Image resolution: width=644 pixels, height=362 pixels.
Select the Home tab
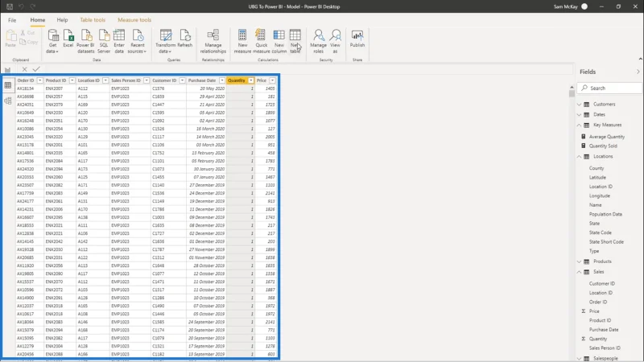37,19
